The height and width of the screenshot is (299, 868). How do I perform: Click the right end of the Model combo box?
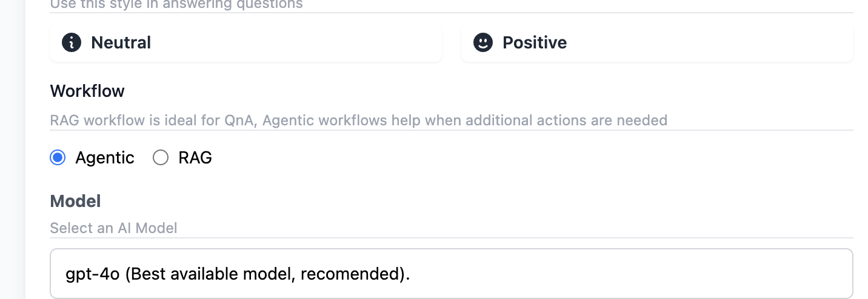click(x=836, y=274)
